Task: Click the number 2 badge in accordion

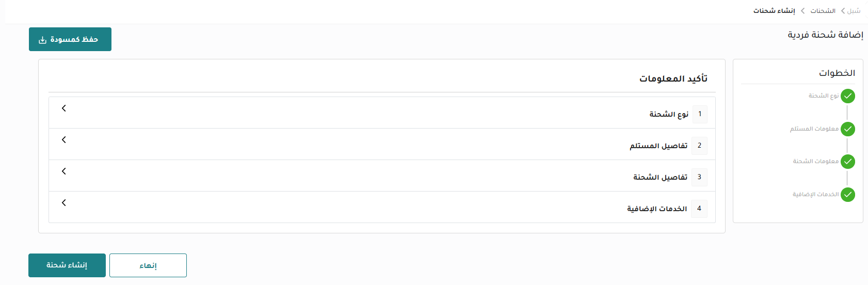Action: 699,146
